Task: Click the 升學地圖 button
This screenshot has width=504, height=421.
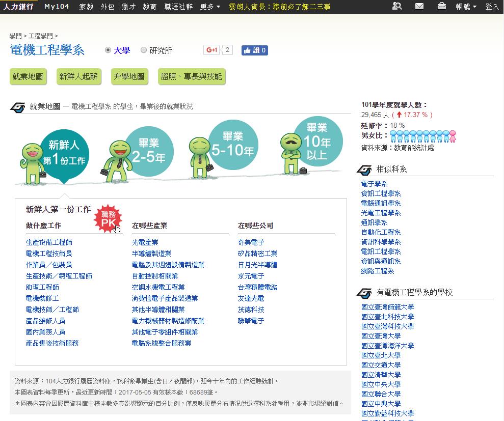Action: coord(129,77)
